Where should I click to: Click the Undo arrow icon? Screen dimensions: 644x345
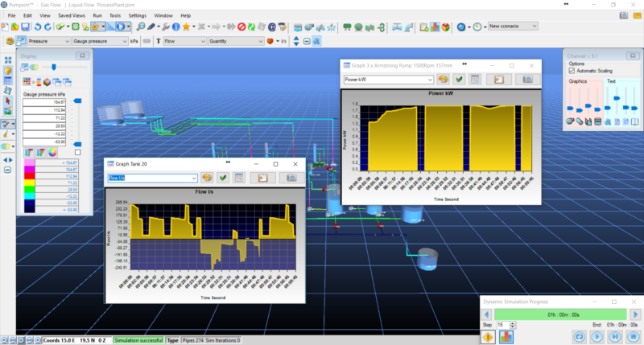pyautogui.click(x=37, y=27)
